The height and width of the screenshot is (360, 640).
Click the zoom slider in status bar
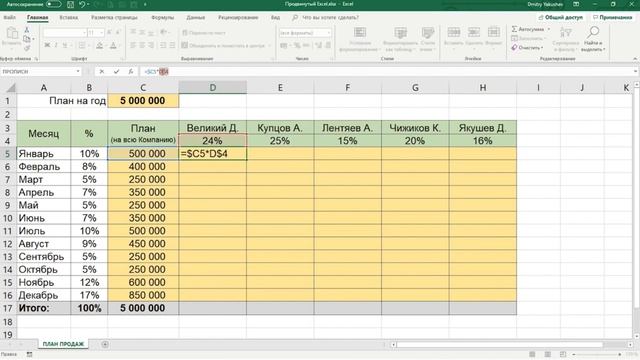596,354
